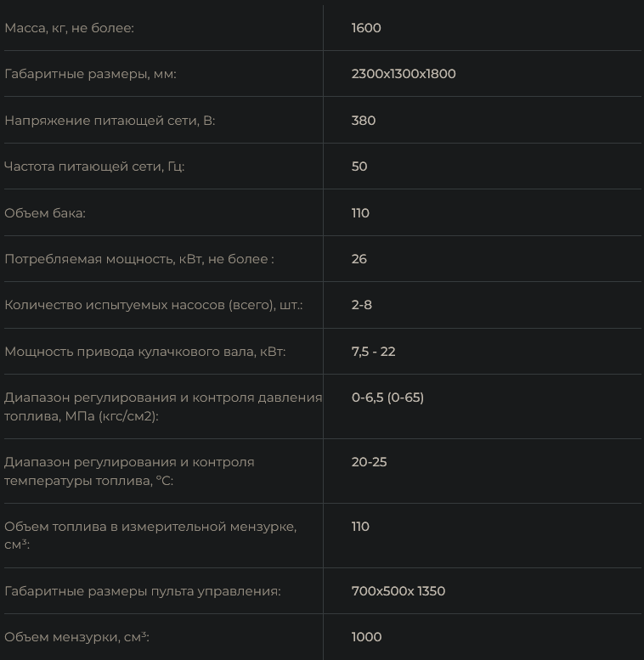Select the power consumption value 26
644x660 pixels.
359,259
